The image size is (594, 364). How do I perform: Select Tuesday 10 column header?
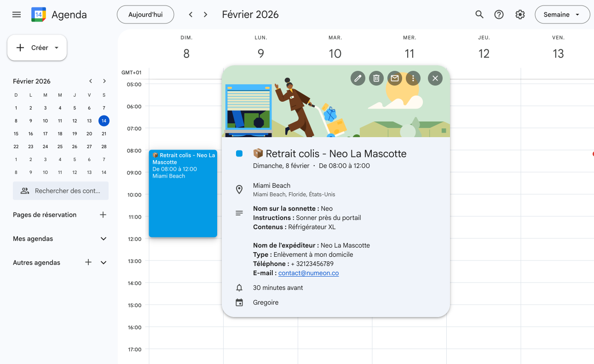coord(335,49)
